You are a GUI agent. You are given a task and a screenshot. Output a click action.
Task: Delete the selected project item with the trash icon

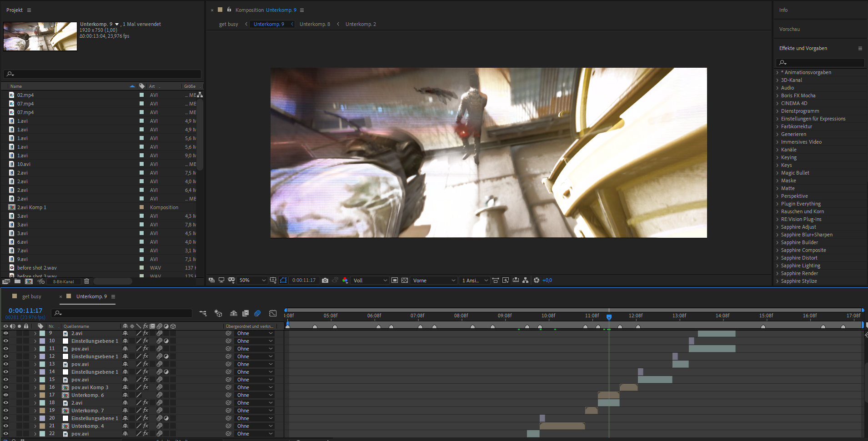point(86,281)
